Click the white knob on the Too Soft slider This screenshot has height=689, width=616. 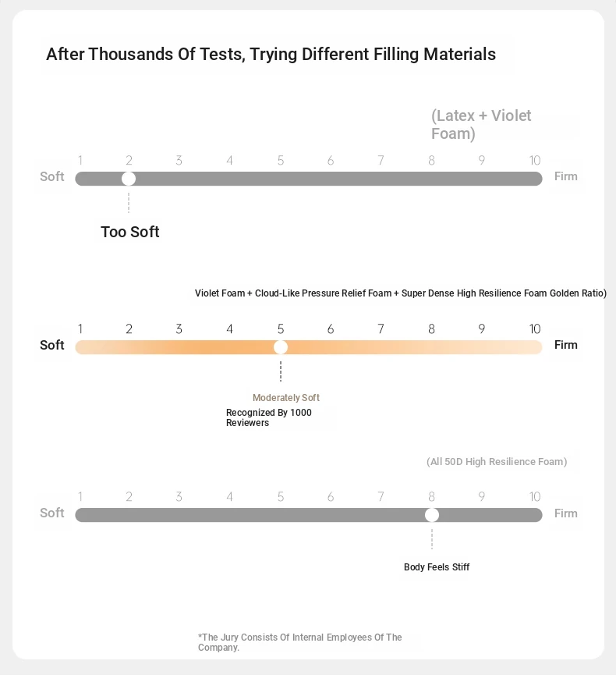[x=129, y=179]
